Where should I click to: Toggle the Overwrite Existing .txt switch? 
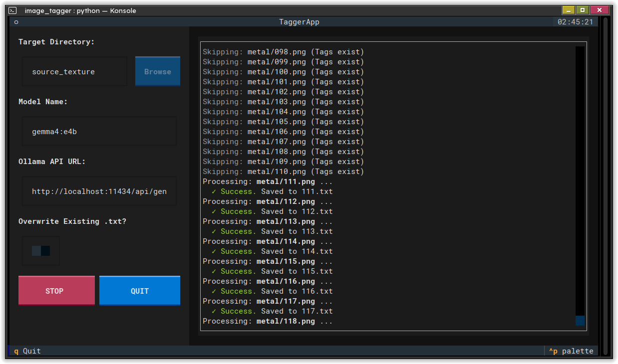pos(41,251)
